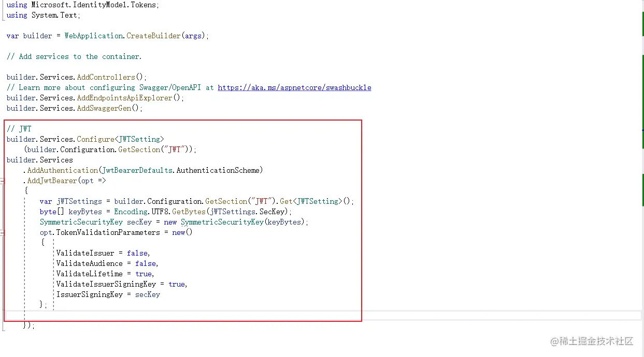The height and width of the screenshot is (357, 644).
Task: Collapse the AddJwtBearer lambda code block
Action: (x=2, y=181)
